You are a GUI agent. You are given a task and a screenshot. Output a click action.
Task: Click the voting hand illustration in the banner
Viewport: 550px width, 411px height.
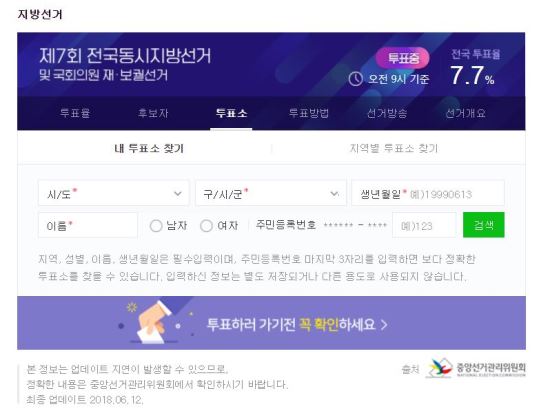click(x=153, y=322)
